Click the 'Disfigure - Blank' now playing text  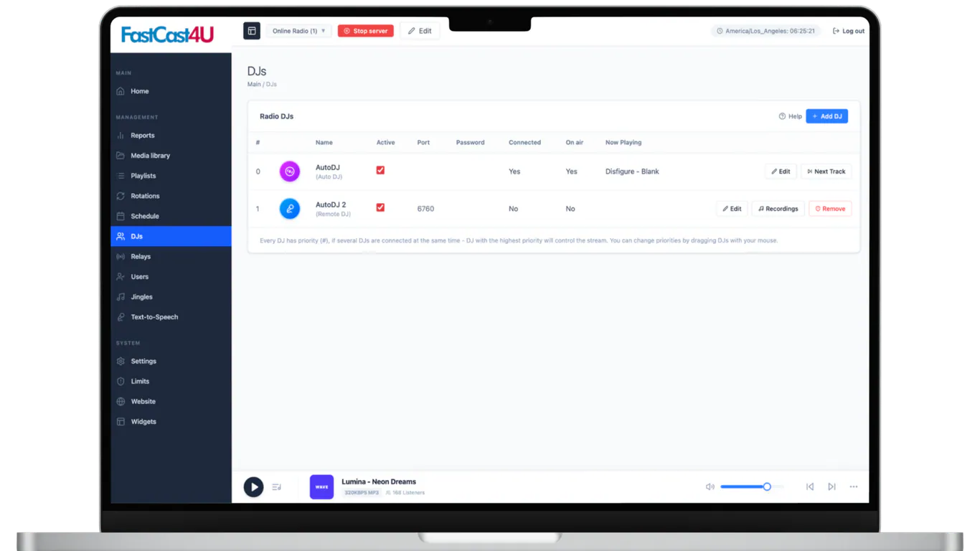[x=632, y=171]
